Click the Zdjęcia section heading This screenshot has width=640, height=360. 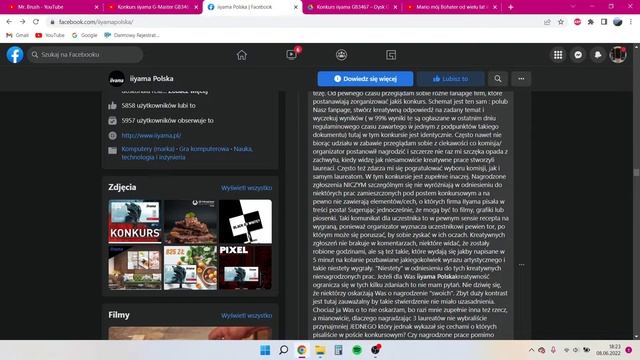pyautogui.click(x=122, y=187)
